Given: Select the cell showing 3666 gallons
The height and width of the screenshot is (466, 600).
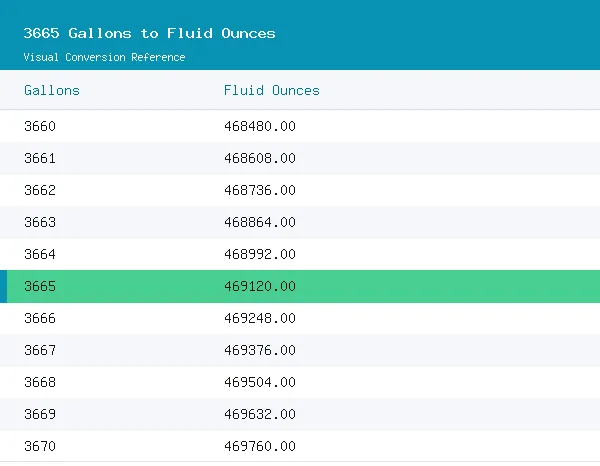Looking at the screenshot, I should coord(40,318).
